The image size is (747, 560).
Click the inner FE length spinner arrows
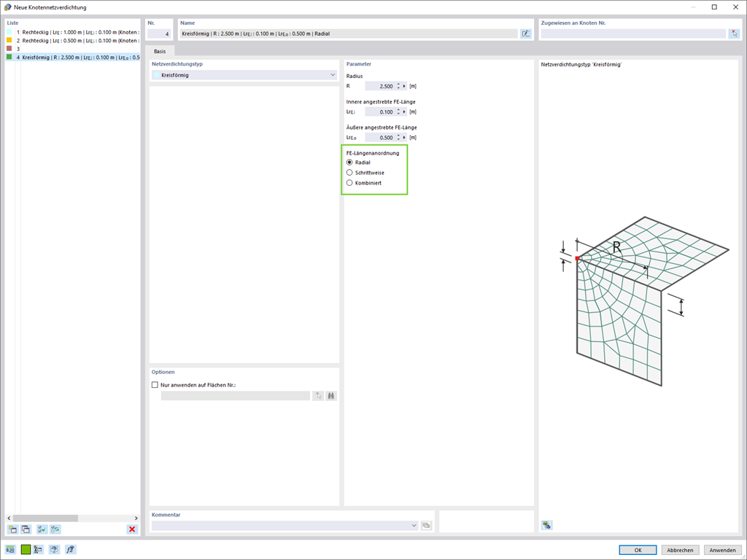tap(398, 112)
